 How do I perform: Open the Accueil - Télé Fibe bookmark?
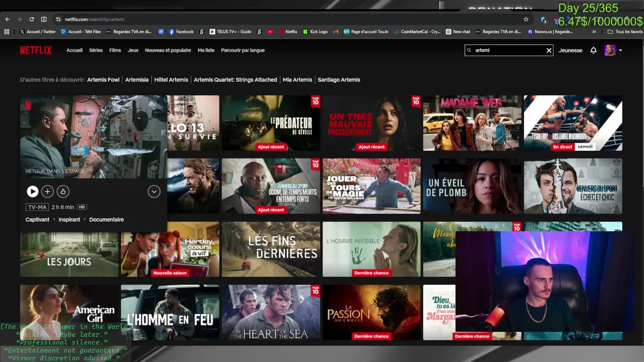pyautogui.click(x=81, y=32)
